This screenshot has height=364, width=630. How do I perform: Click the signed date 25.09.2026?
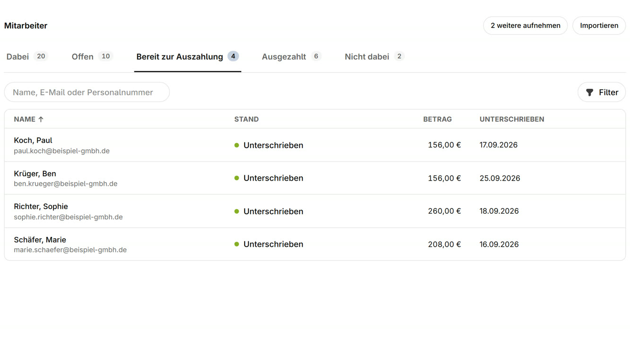pyautogui.click(x=500, y=178)
